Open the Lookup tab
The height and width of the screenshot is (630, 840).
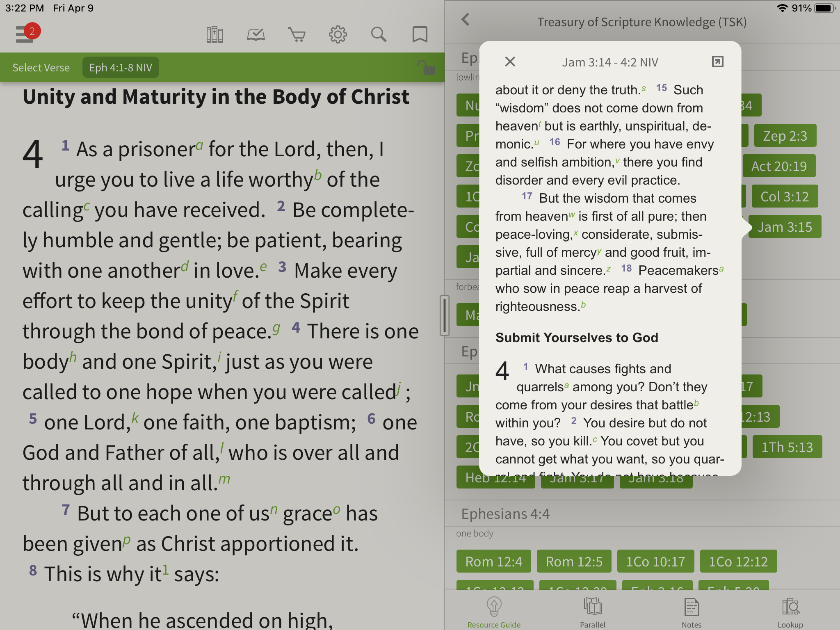point(790,613)
